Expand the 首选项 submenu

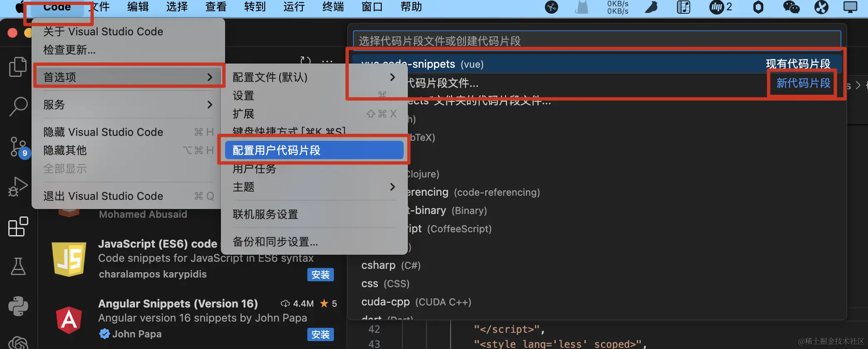pyautogui.click(x=128, y=77)
